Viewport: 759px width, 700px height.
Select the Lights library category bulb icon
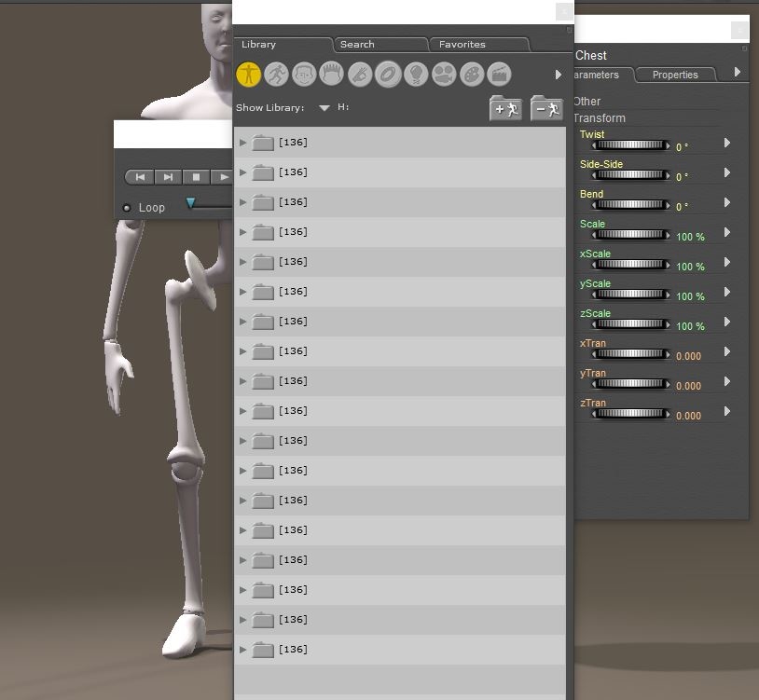click(x=416, y=74)
